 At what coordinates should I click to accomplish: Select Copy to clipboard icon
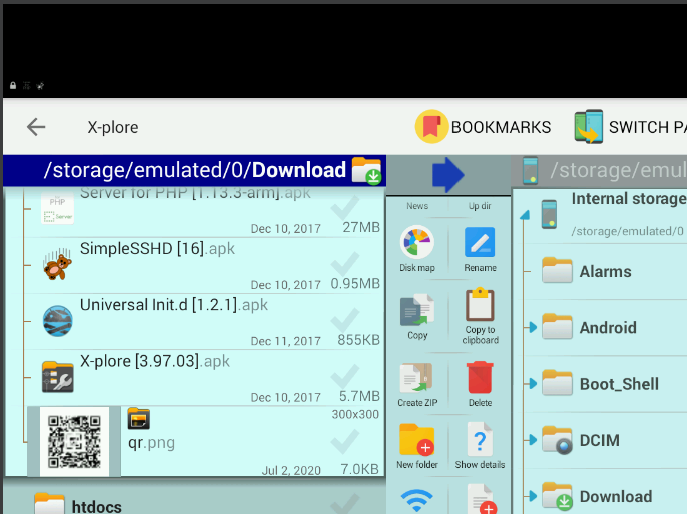[x=480, y=307]
